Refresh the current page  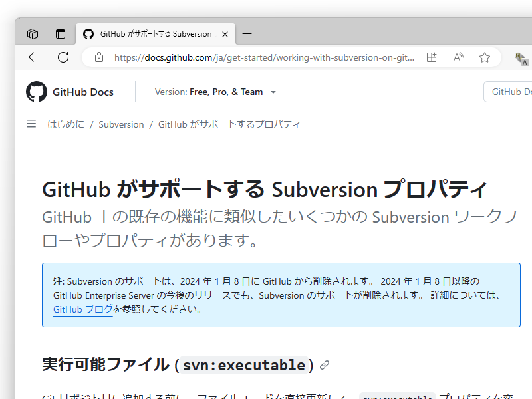coord(63,57)
